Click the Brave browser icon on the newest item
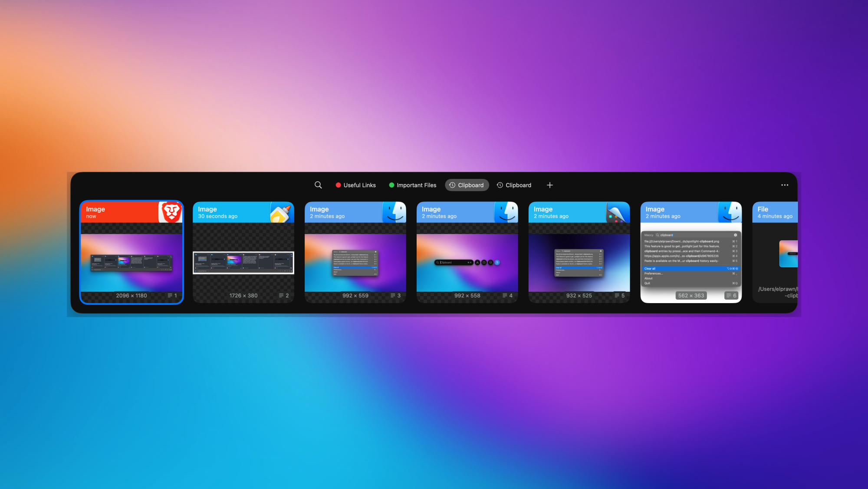The width and height of the screenshot is (868, 489). (171, 212)
